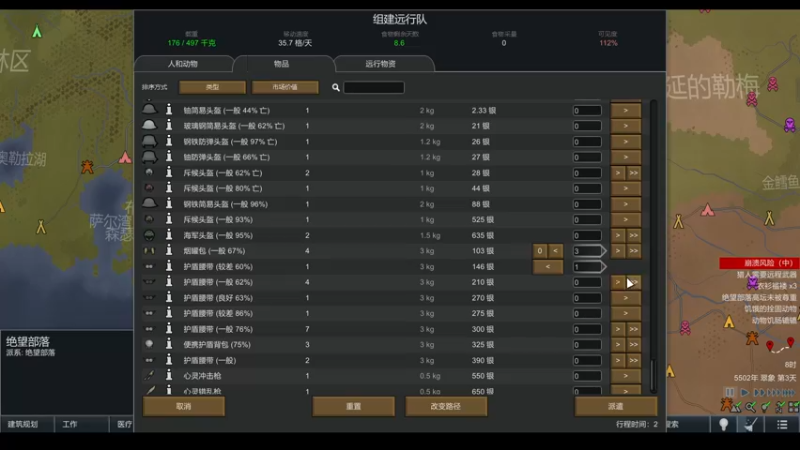Open info for 烟罐包 item
Screen dimensions: 800x450
pos(169,251)
